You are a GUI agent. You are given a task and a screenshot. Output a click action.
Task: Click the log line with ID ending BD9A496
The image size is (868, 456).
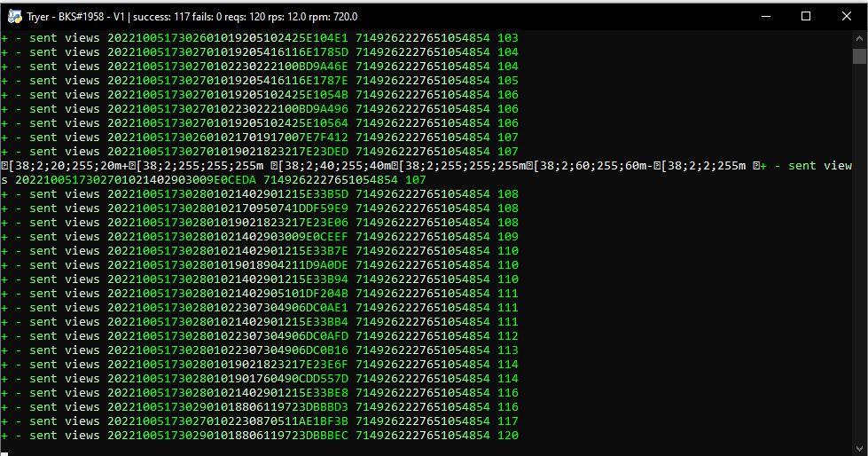[x=260, y=109]
